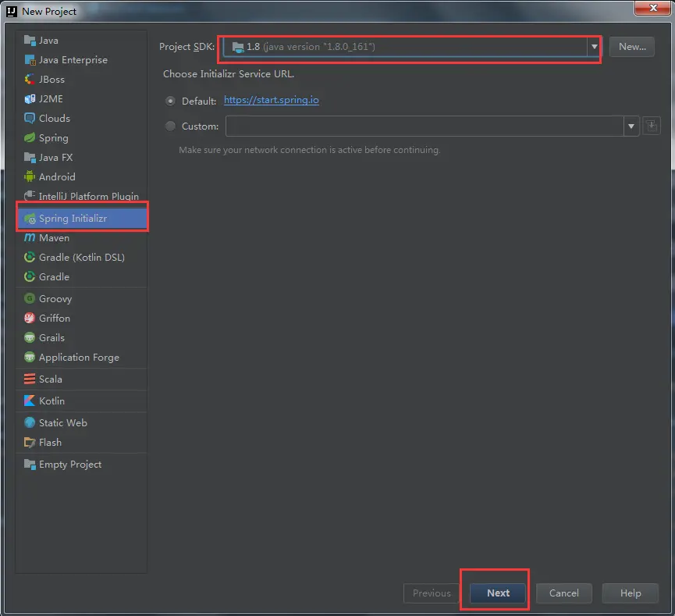Expand the Custom URL dropdown arrow
Screen dimensions: 675x616
[631, 126]
